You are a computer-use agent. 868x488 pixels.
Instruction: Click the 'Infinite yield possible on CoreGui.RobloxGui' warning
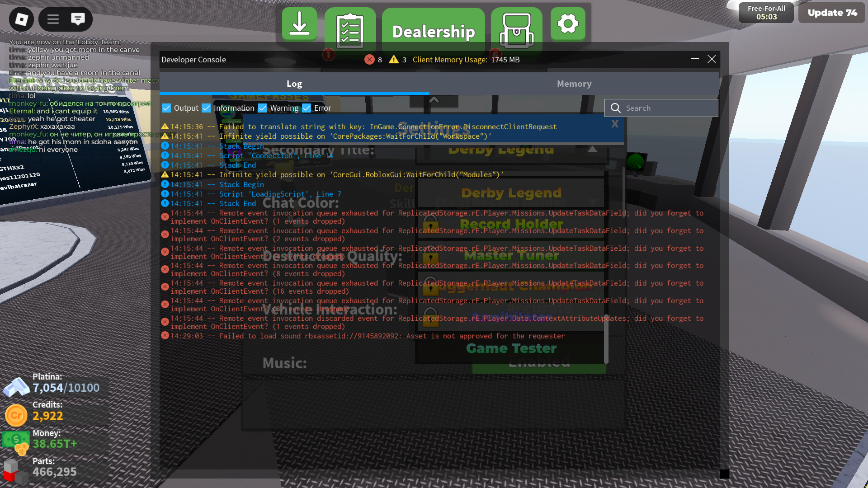tap(332, 175)
